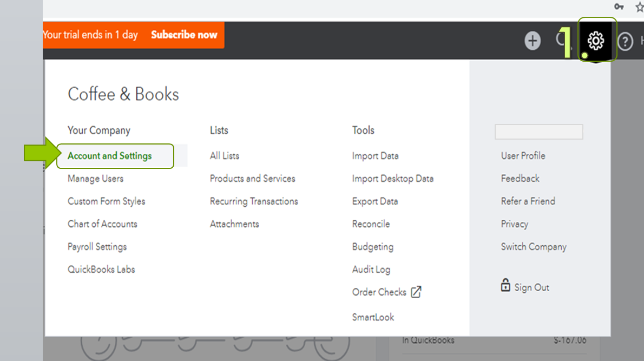
Task: Click the Feedback link
Action: point(520,179)
